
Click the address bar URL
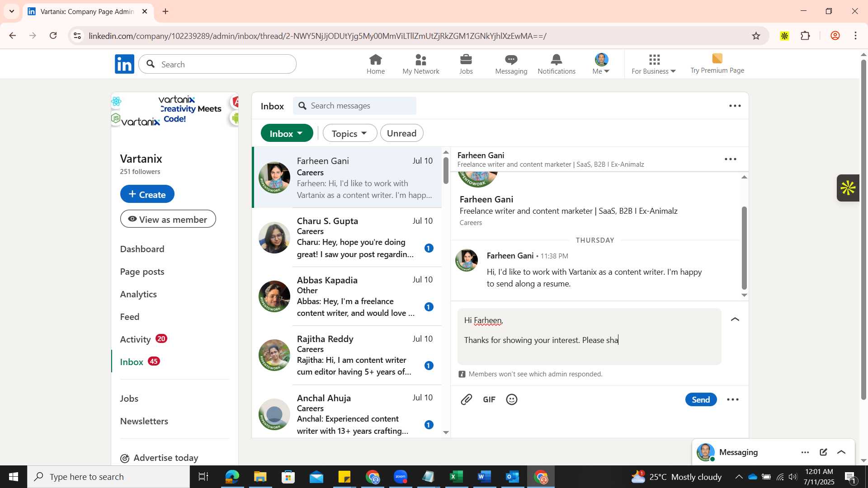click(317, 36)
